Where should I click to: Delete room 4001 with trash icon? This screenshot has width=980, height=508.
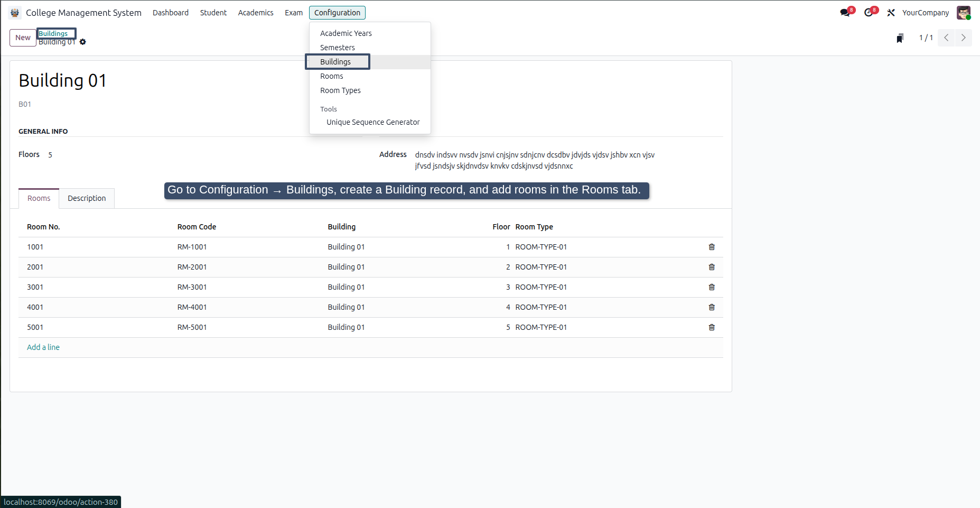(712, 307)
